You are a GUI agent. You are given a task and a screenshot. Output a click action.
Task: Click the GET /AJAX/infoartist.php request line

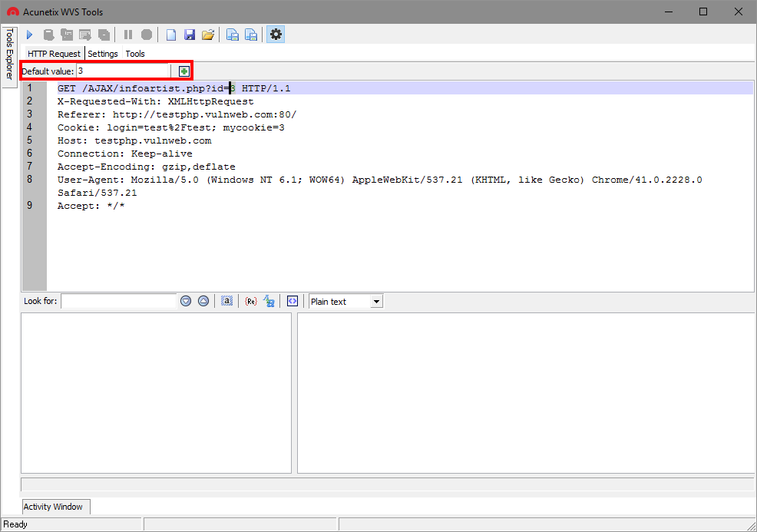(174, 88)
